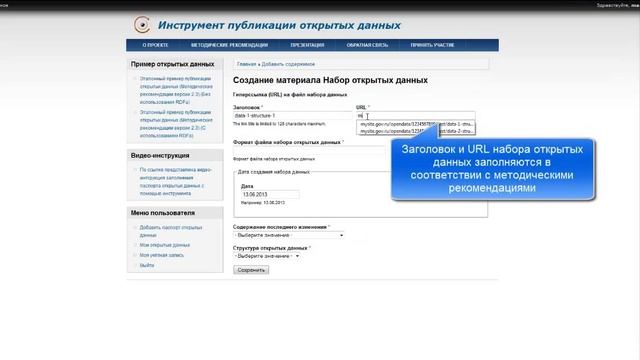Viewport: 640px width, 360px height.
Task: Click the site logo icon
Action: [142, 25]
